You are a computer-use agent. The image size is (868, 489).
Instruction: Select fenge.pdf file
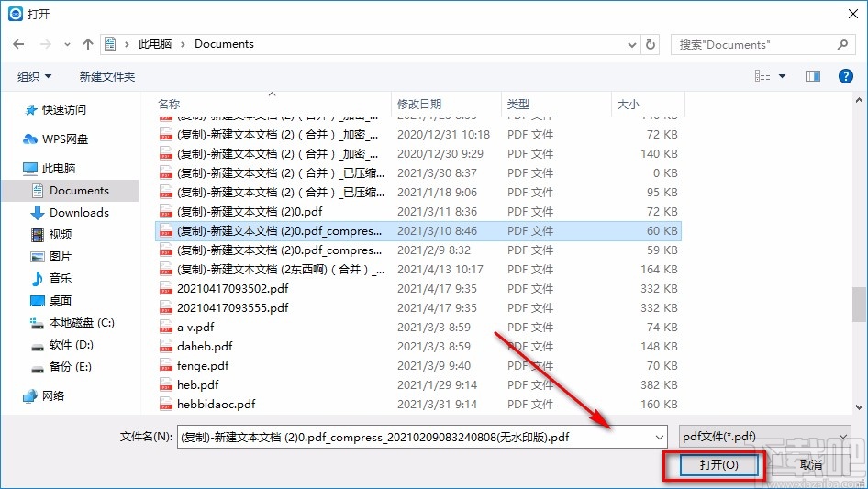tap(418, 365)
